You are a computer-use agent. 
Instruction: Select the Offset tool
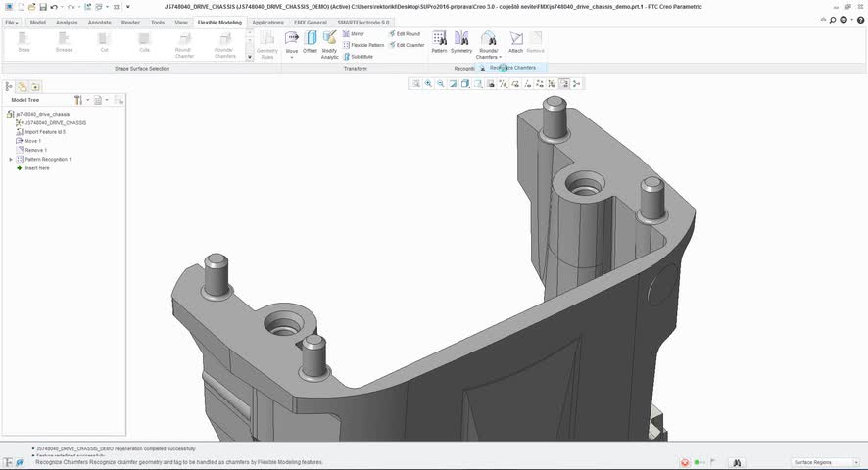310,43
